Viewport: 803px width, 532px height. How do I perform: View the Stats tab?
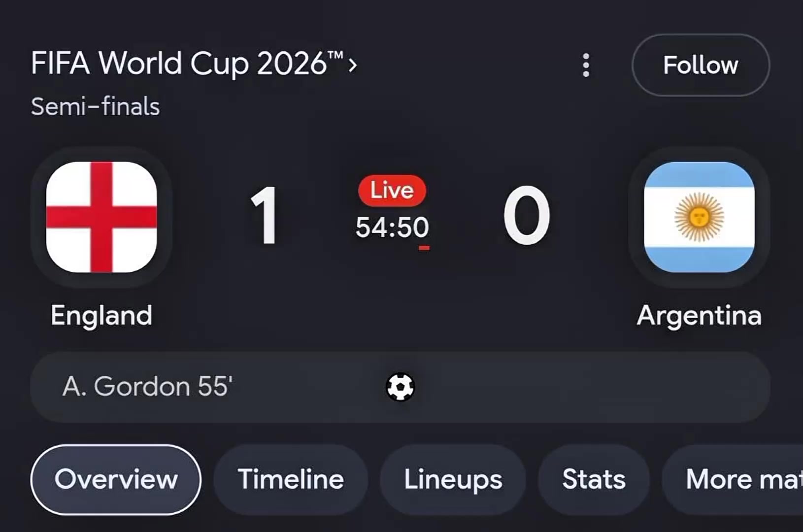(x=594, y=480)
